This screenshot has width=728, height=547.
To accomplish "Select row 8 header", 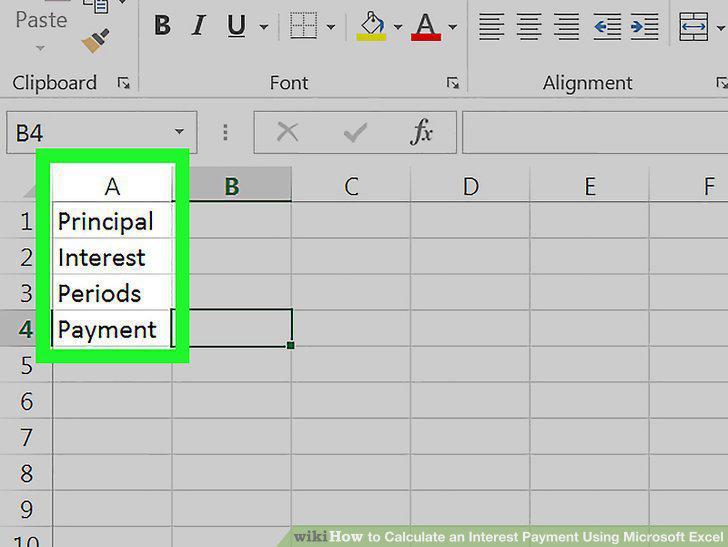I will (26, 473).
